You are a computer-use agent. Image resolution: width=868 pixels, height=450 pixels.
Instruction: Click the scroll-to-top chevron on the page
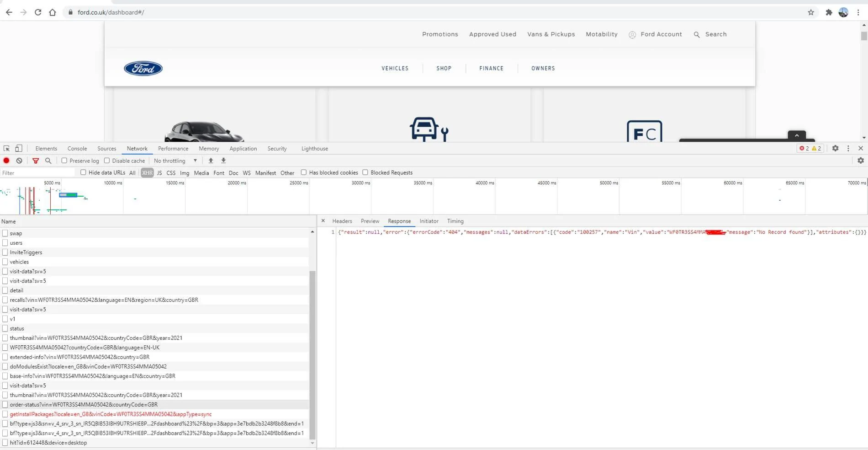797,135
